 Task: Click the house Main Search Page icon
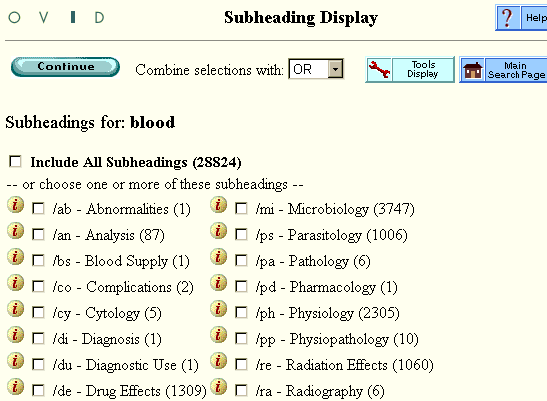pos(473,70)
